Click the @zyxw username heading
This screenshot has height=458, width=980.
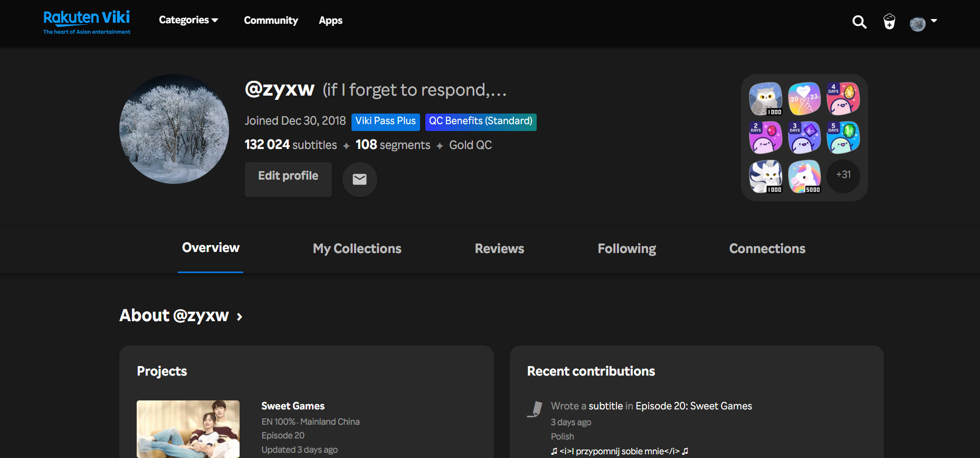(x=280, y=89)
